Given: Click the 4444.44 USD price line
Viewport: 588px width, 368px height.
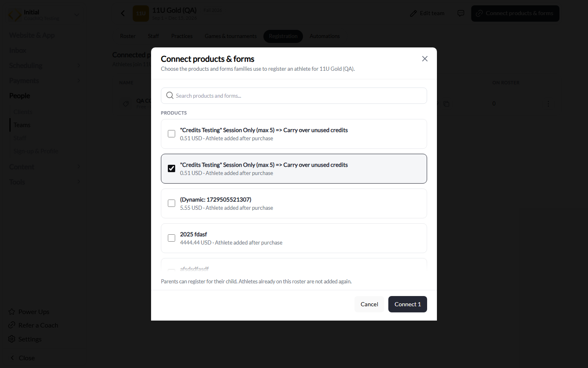Looking at the screenshot, I should (x=231, y=242).
